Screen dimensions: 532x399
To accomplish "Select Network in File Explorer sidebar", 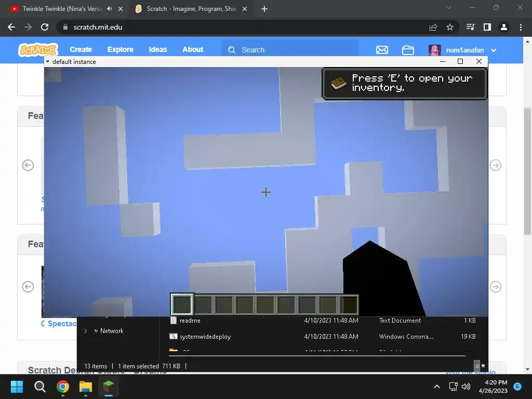I will [x=111, y=331].
